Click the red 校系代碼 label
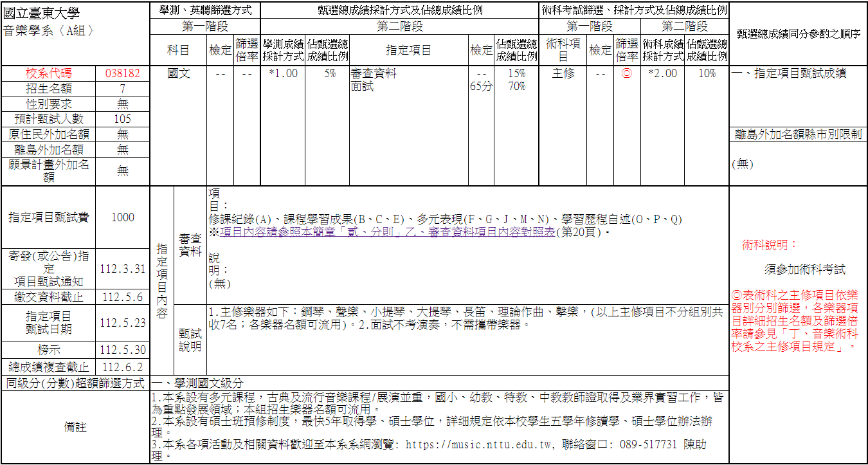868x465 pixels. pos(48,73)
